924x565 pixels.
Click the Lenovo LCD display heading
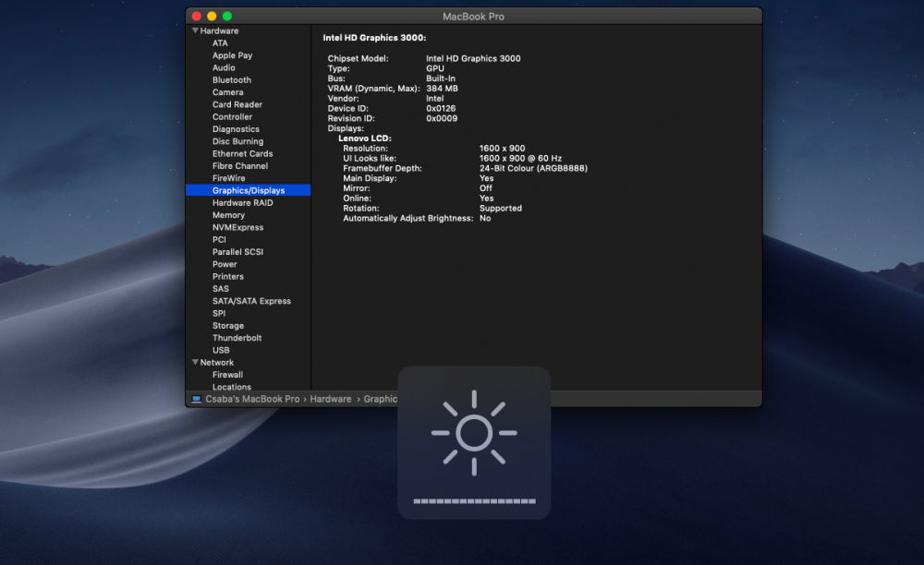[365, 138]
